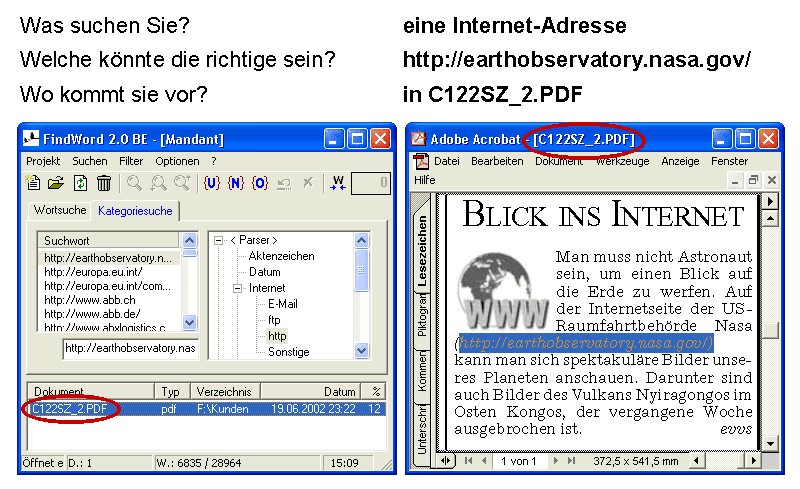
Task: Go to first page button in Acrobat
Action: [x=468, y=461]
